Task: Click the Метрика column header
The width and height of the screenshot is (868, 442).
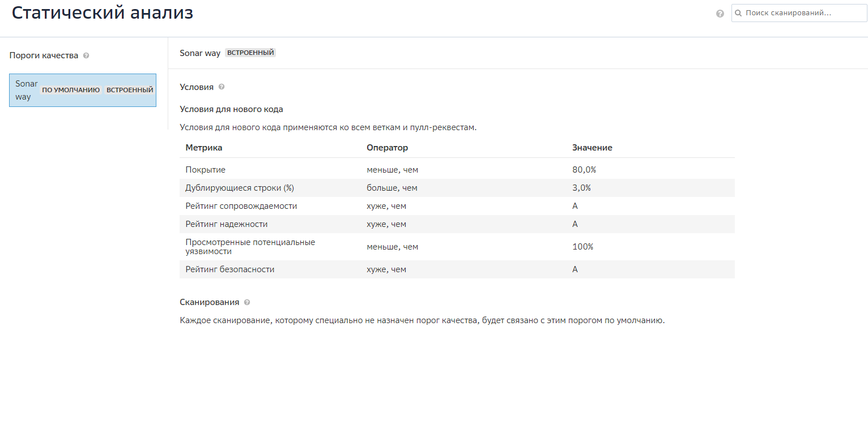Action: (204, 148)
